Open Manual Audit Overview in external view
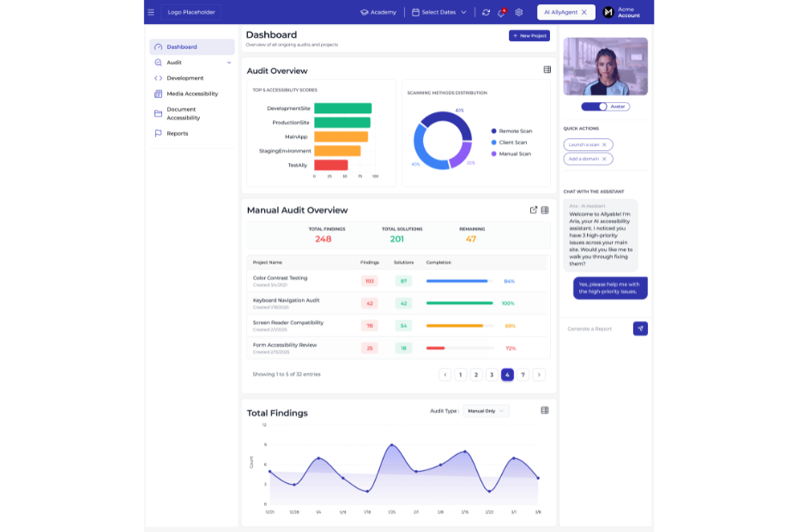The height and width of the screenshot is (532, 798). (x=534, y=209)
